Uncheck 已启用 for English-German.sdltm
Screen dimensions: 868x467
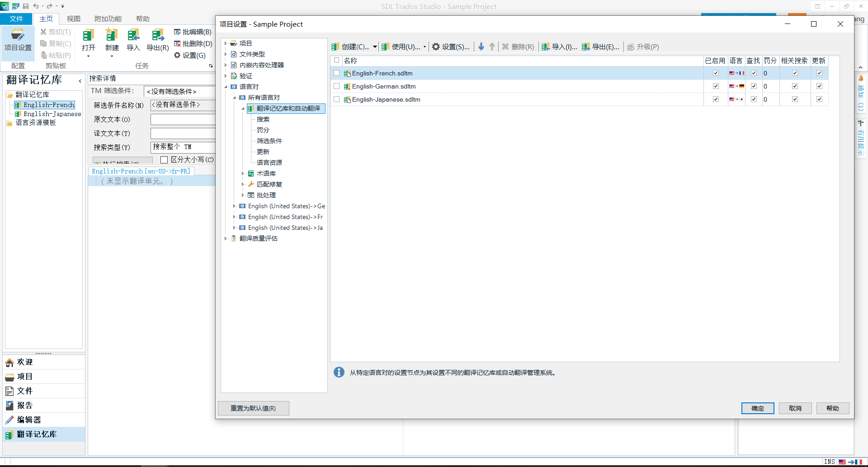(x=716, y=86)
